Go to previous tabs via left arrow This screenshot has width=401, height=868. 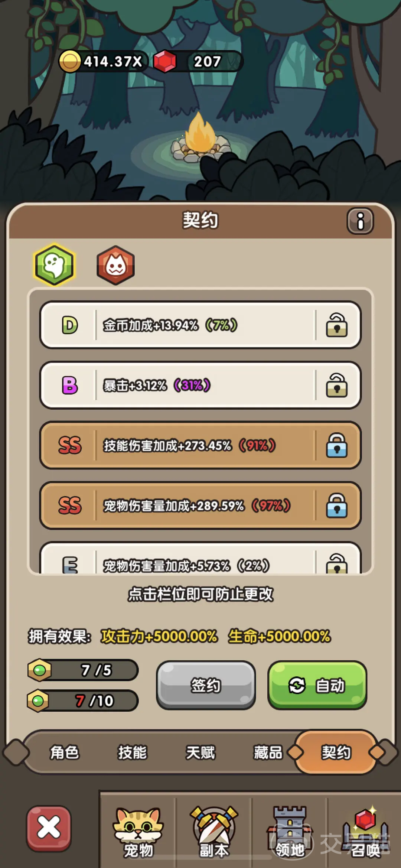click(16, 752)
